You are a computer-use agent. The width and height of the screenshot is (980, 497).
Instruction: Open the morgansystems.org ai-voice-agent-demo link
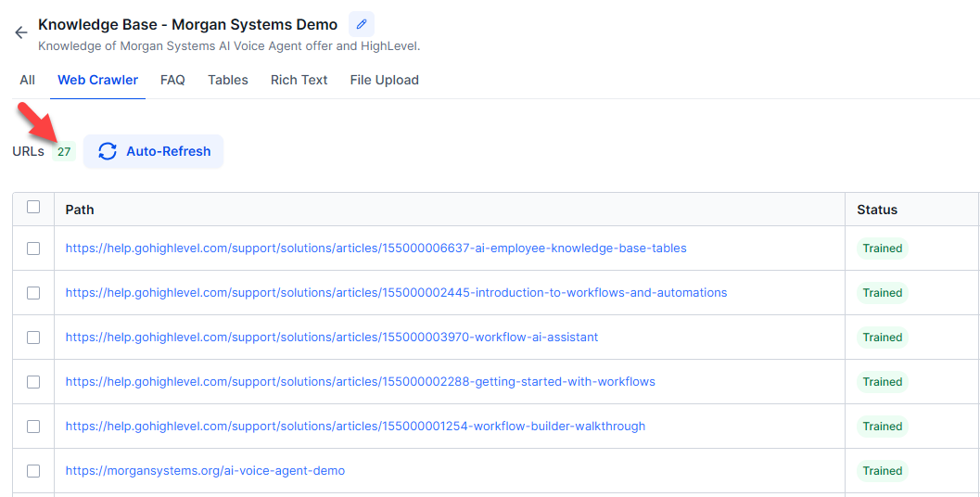click(x=205, y=471)
